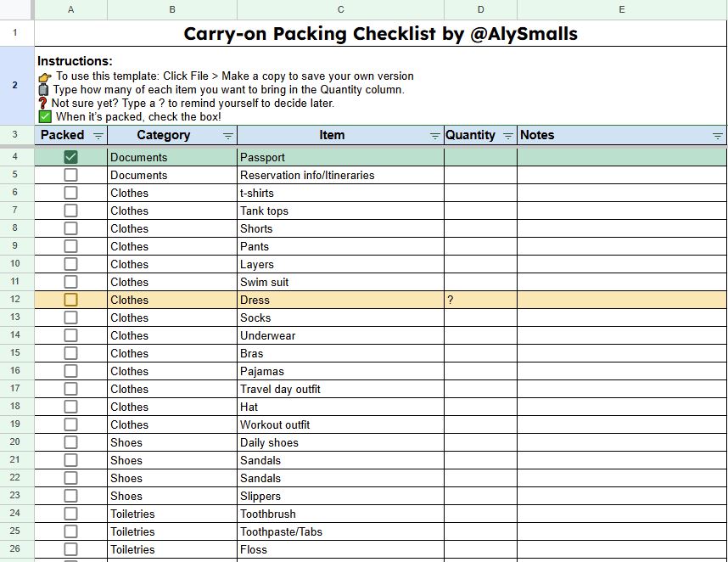The height and width of the screenshot is (562, 728).
Task: Open the Quantity column filter icon
Action: coord(508,136)
